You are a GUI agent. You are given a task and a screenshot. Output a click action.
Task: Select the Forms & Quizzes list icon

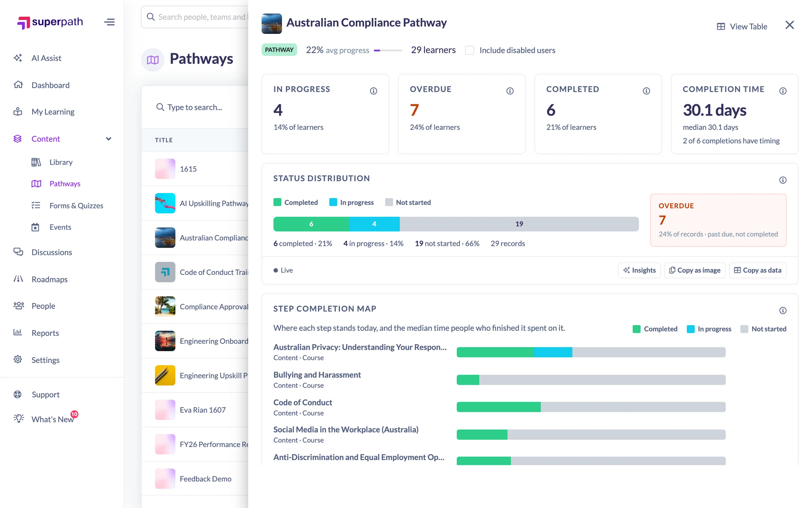[x=36, y=205]
